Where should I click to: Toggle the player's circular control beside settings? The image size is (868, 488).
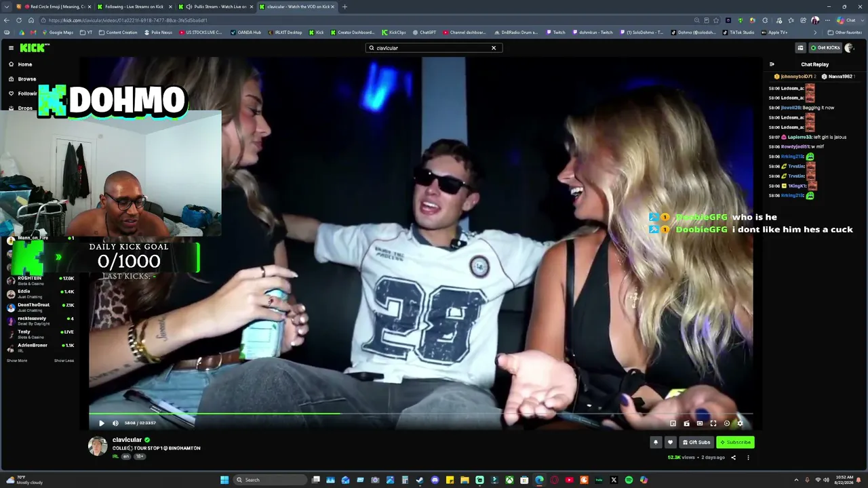click(x=727, y=424)
